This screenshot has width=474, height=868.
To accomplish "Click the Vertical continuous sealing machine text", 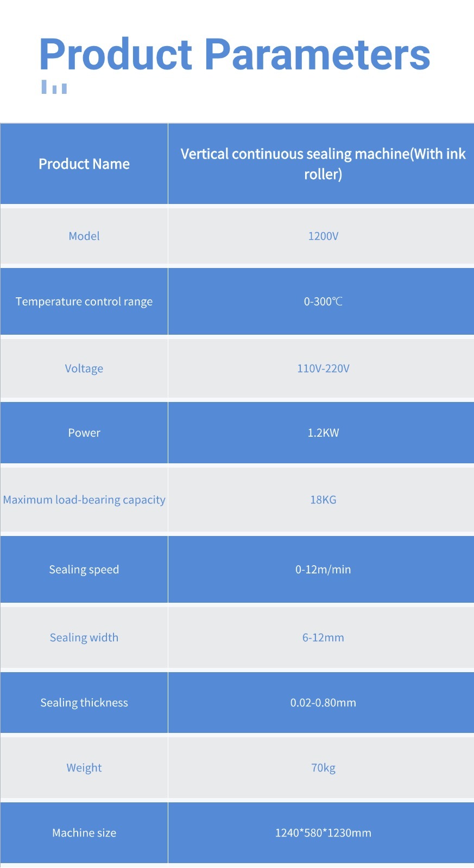I will pyautogui.click(x=323, y=164).
